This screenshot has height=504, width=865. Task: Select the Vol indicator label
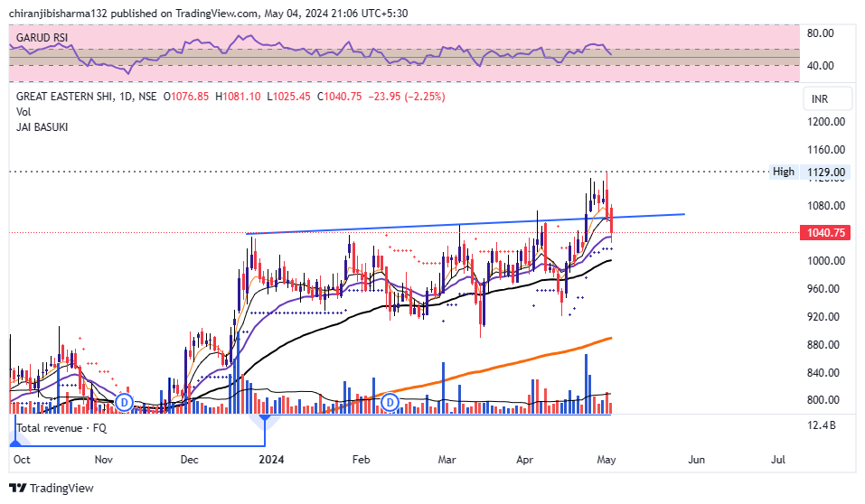[x=24, y=112]
